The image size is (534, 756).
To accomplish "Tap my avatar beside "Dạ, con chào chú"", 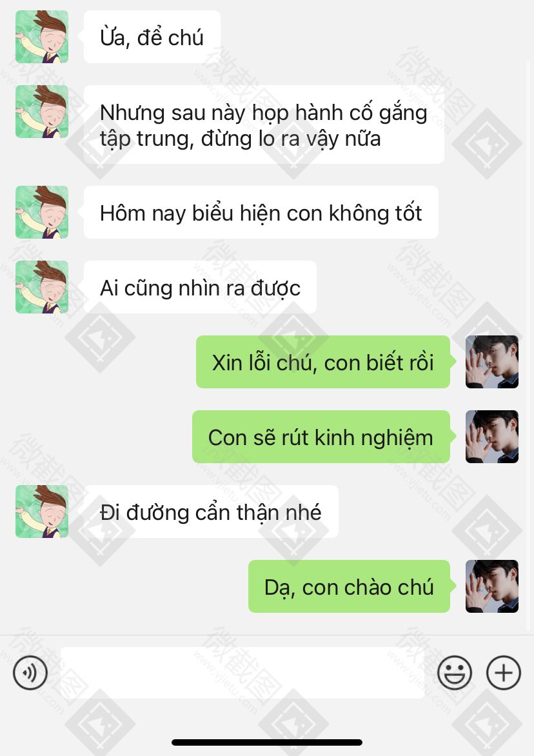I will 492,586.
